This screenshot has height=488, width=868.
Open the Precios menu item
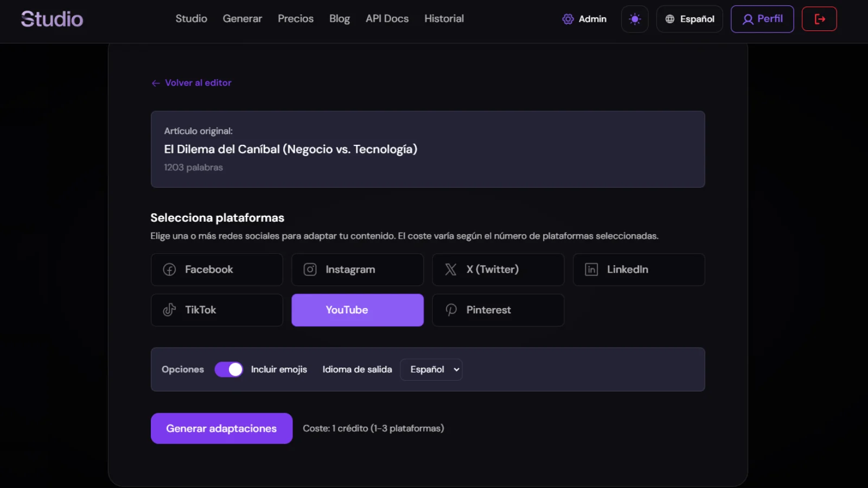coord(295,18)
